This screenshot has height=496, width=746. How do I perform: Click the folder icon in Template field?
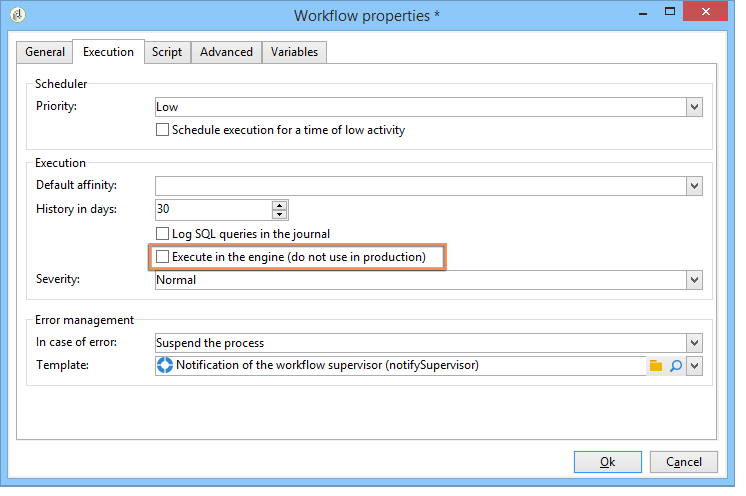(656, 366)
